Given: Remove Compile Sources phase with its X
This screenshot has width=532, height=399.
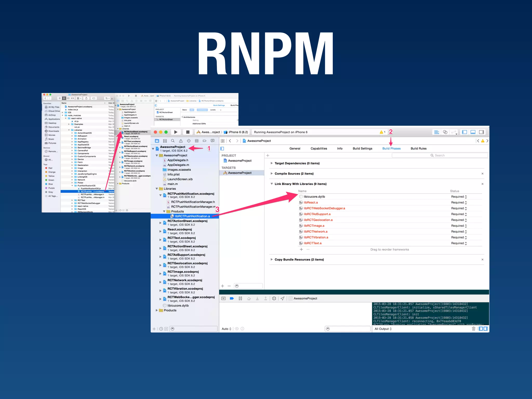Looking at the screenshot, I should 482,174.
